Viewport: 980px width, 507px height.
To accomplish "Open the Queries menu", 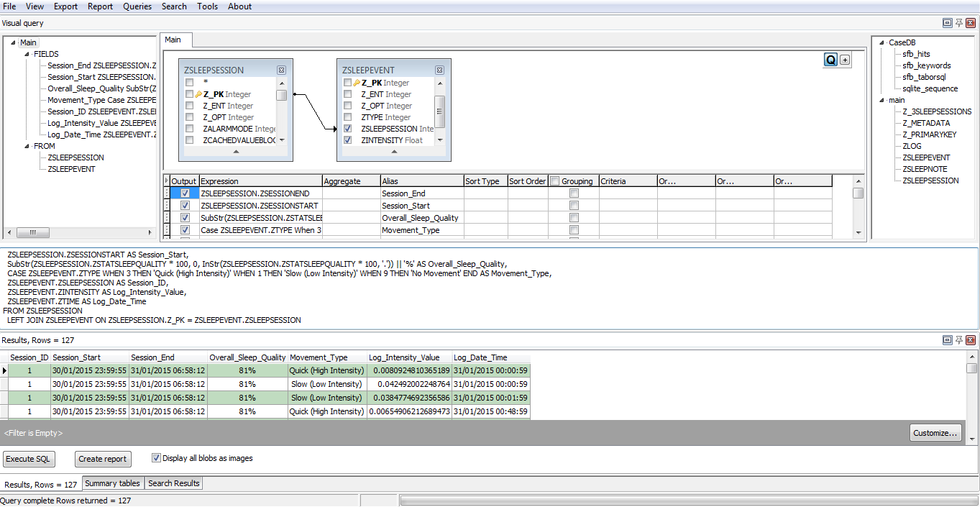I will [137, 6].
